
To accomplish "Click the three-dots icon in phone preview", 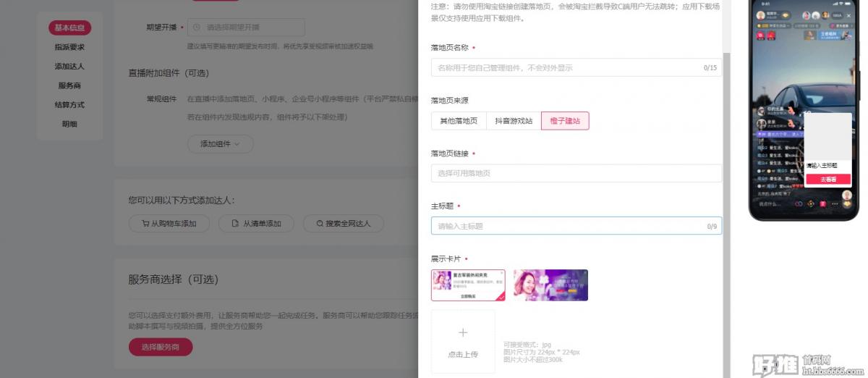I will tap(835, 204).
